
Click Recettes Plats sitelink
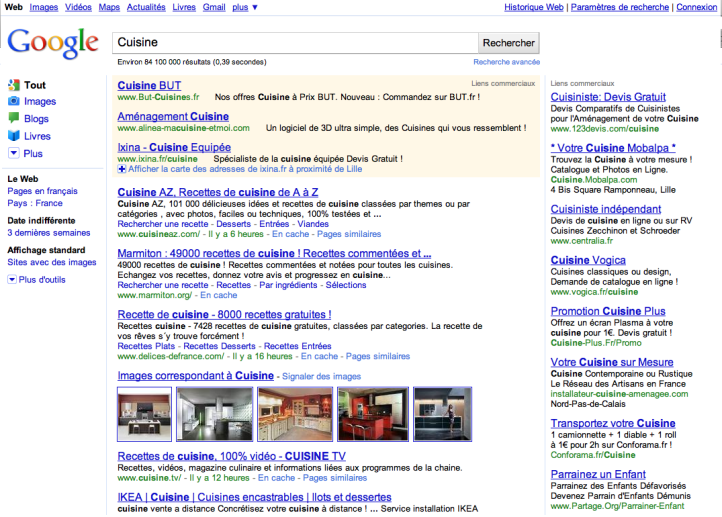(x=146, y=346)
